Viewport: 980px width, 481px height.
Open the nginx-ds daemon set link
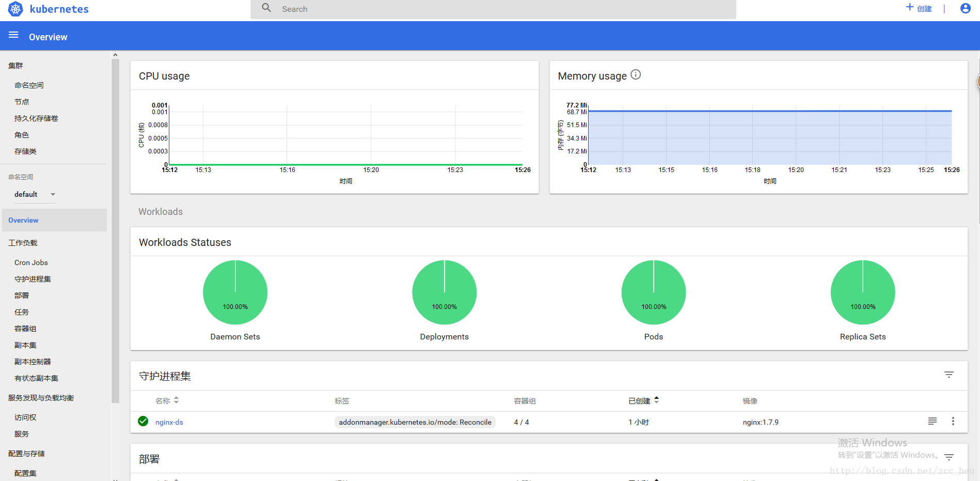169,422
